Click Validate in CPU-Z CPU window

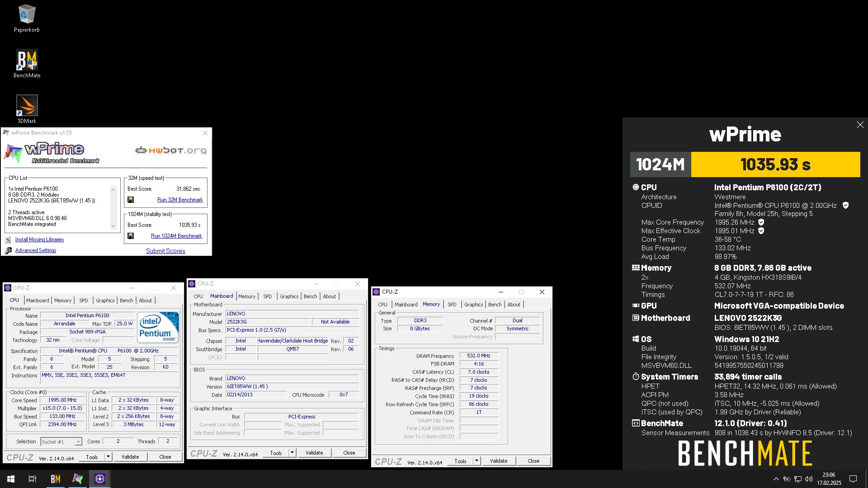pos(130,457)
